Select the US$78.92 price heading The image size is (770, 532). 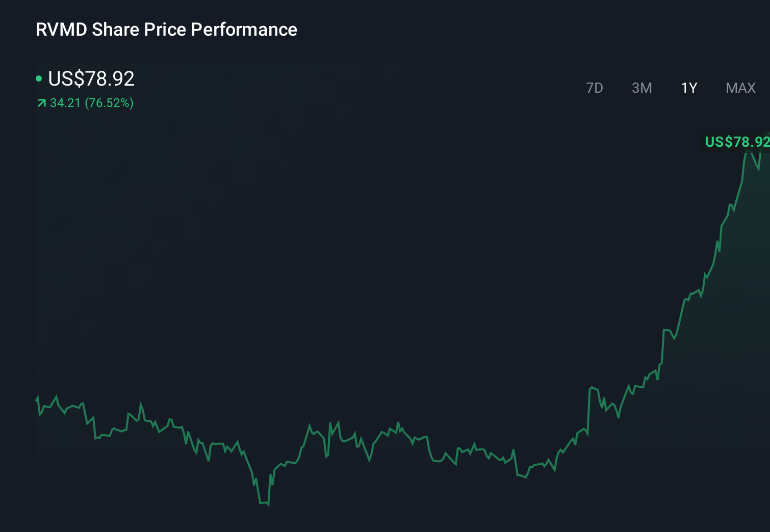click(91, 78)
